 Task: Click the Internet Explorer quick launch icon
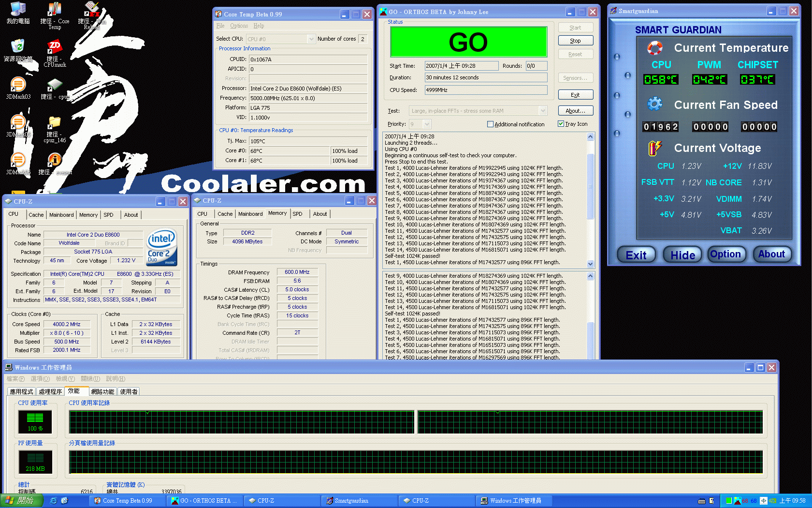pyautogui.click(x=54, y=501)
